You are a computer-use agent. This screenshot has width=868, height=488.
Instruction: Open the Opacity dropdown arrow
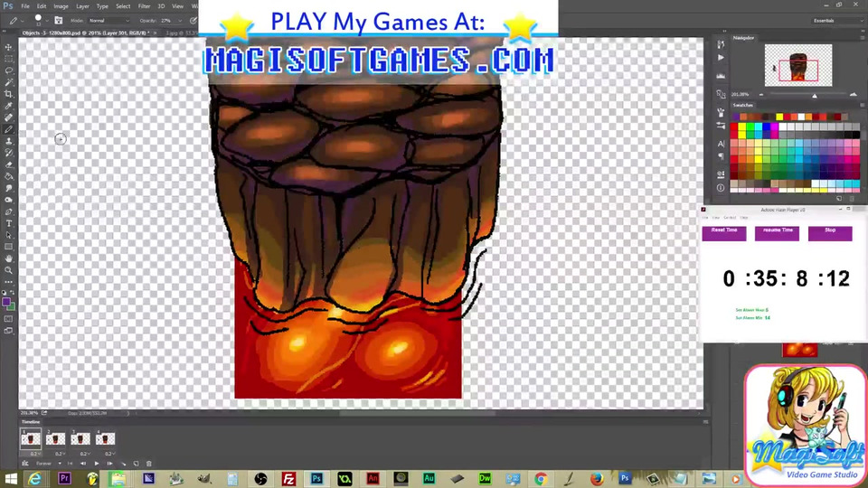tap(180, 21)
